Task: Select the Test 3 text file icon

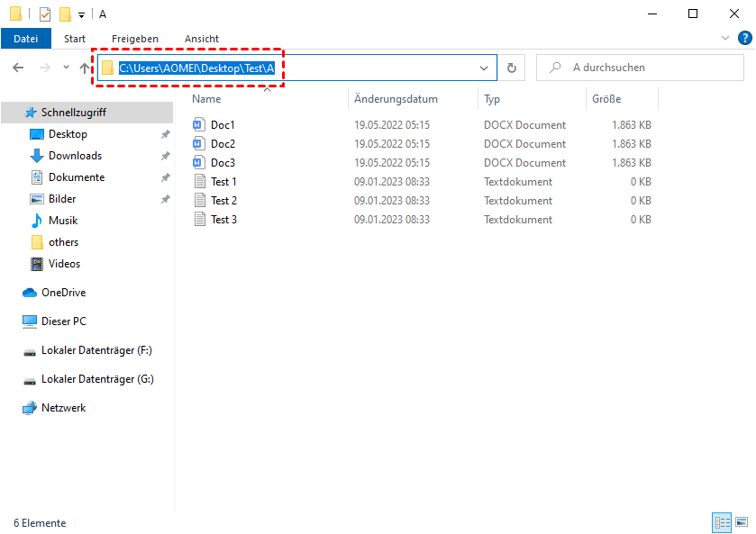Action: coord(200,220)
